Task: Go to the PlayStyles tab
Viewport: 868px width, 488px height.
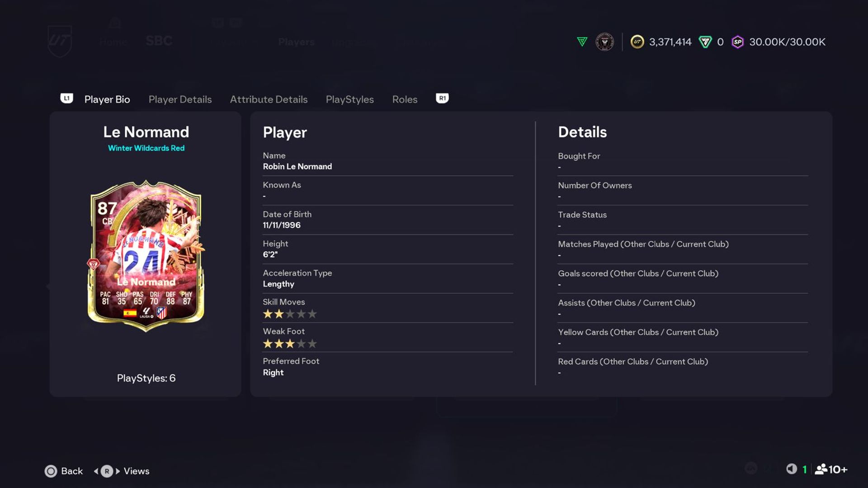Action: [349, 99]
